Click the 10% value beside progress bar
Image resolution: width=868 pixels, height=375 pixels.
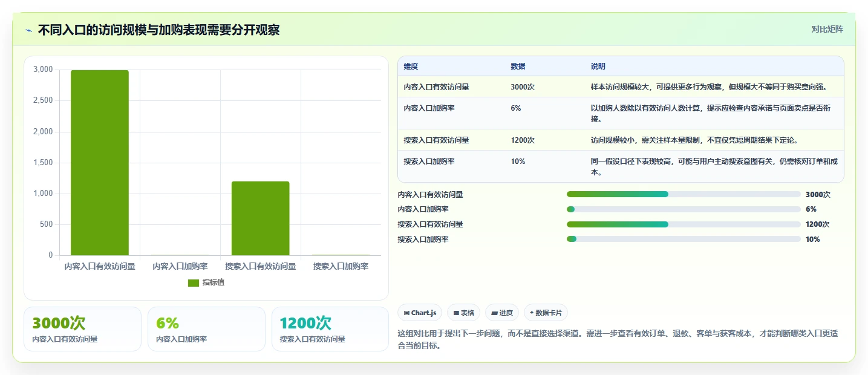(x=813, y=240)
